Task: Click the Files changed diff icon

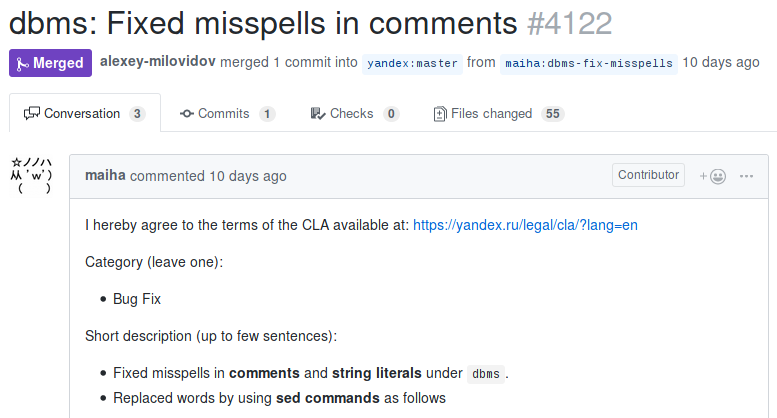Action: (x=439, y=114)
